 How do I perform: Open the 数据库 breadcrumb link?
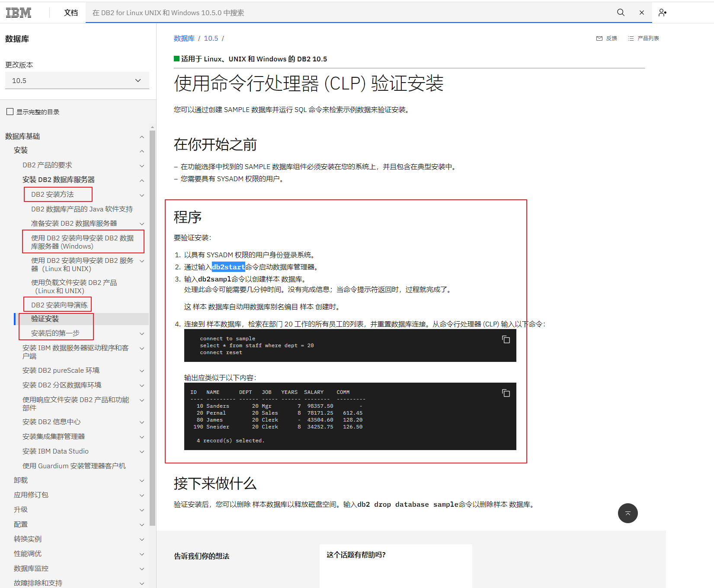(184, 38)
